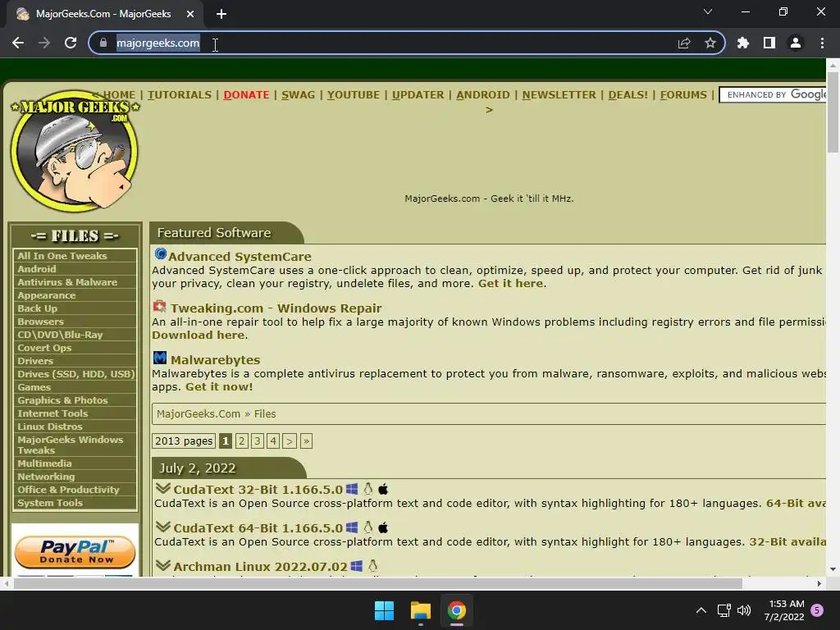The width and height of the screenshot is (840, 630).
Task: Click Get it here for SystemCare
Action: click(510, 283)
